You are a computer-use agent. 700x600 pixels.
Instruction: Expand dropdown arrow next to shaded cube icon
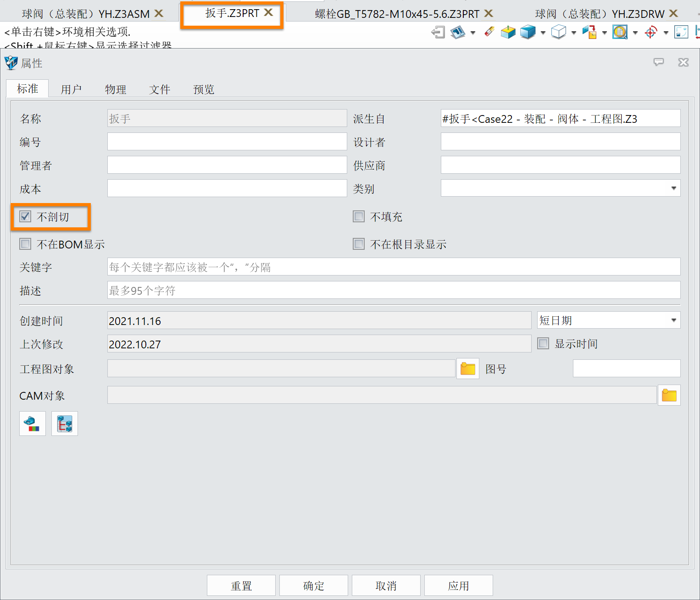[543, 33]
